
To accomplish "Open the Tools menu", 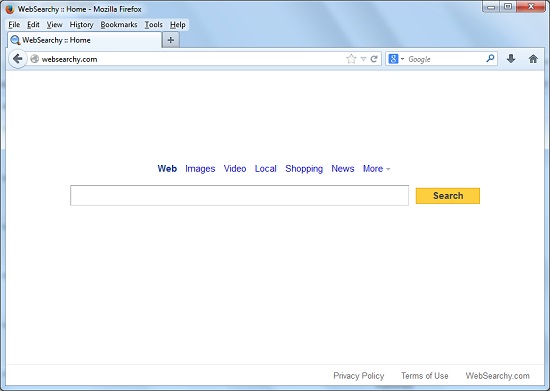I will [154, 25].
